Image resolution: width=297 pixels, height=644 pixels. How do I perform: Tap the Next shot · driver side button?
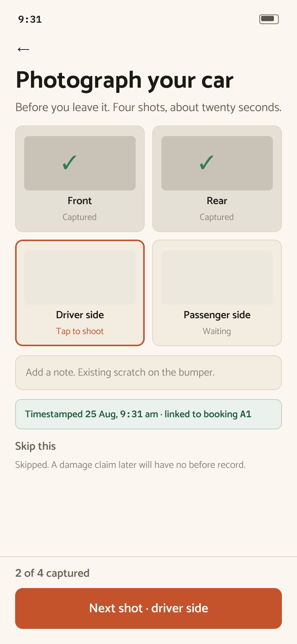point(148,608)
